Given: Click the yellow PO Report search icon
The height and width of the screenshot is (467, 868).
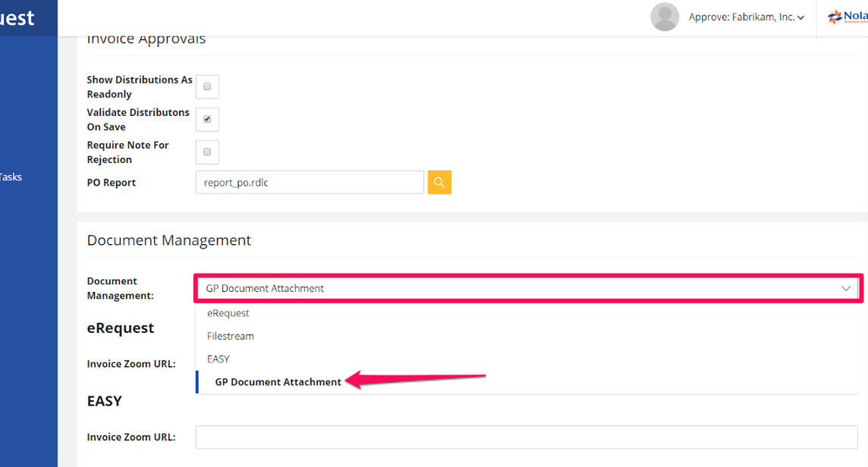Looking at the screenshot, I should [x=439, y=182].
